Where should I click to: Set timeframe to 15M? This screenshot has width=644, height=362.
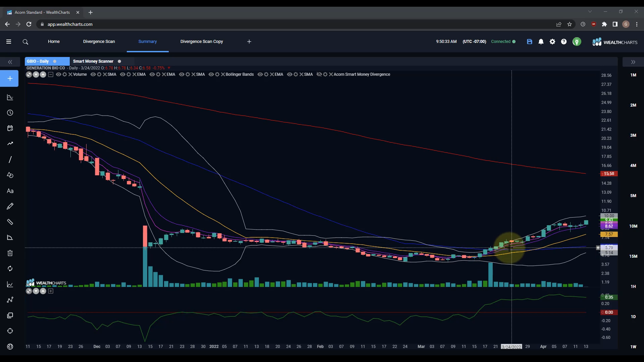pos(633,256)
